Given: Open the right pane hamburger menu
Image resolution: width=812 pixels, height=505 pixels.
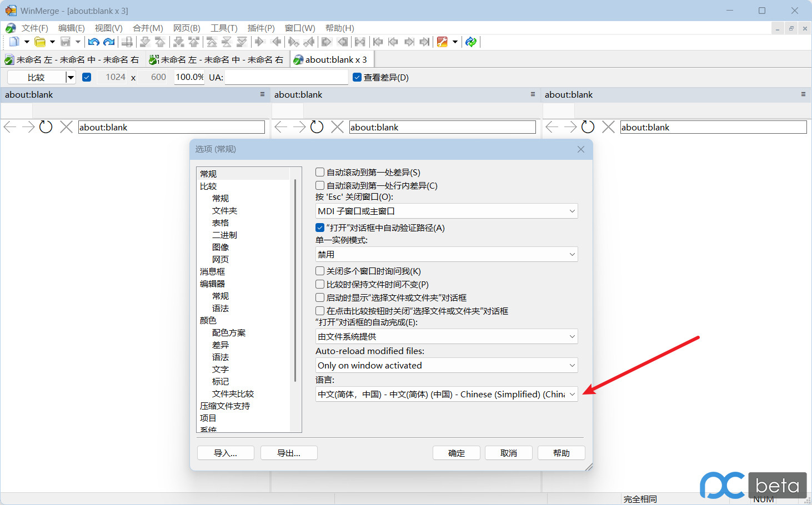Looking at the screenshot, I should tap(803, 94).
